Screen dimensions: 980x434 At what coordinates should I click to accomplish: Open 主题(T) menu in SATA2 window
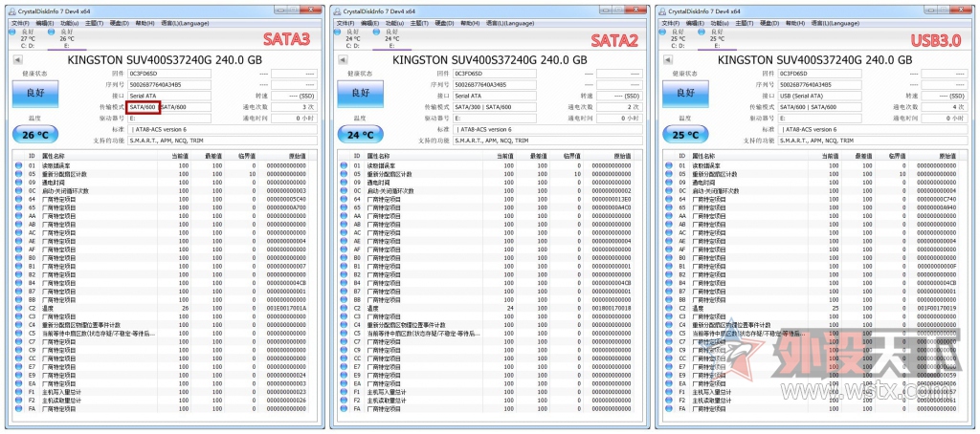coord(419,23)
